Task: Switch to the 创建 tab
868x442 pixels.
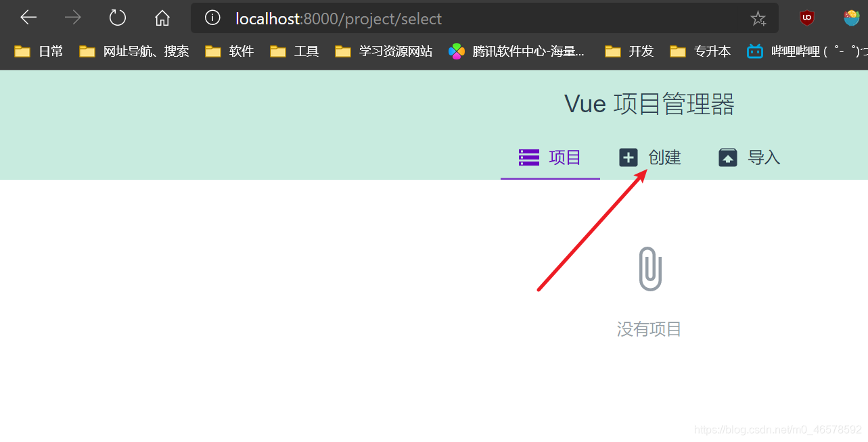Action: (664, 157)
